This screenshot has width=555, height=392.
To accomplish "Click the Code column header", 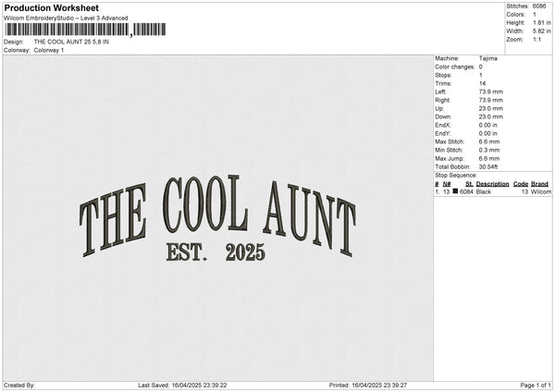I will (521, 184).
